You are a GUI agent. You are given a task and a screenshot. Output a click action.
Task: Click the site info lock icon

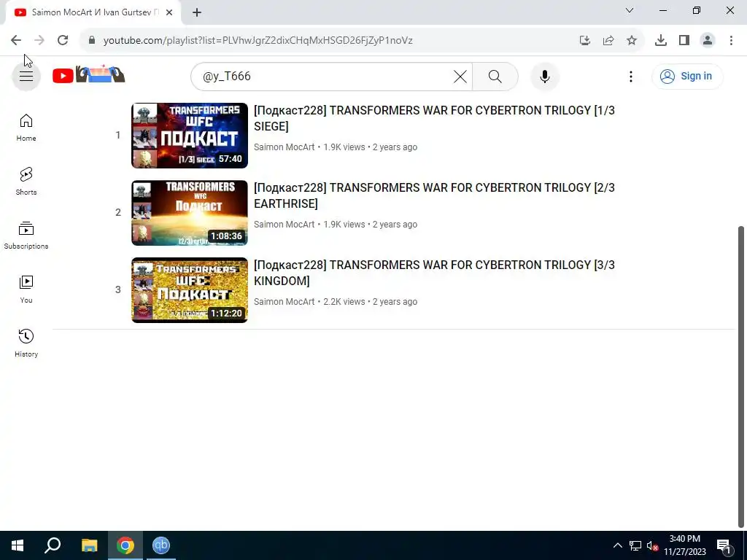point(92,41)
